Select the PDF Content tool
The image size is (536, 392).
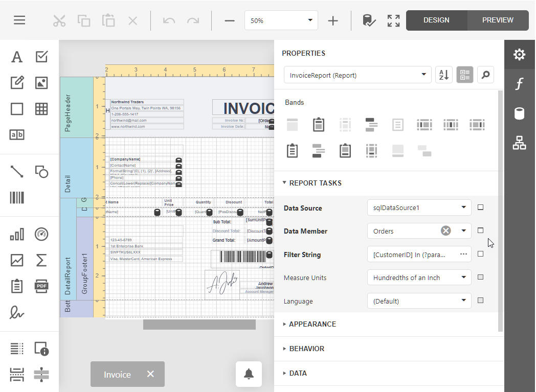click(x=41, y=286)
